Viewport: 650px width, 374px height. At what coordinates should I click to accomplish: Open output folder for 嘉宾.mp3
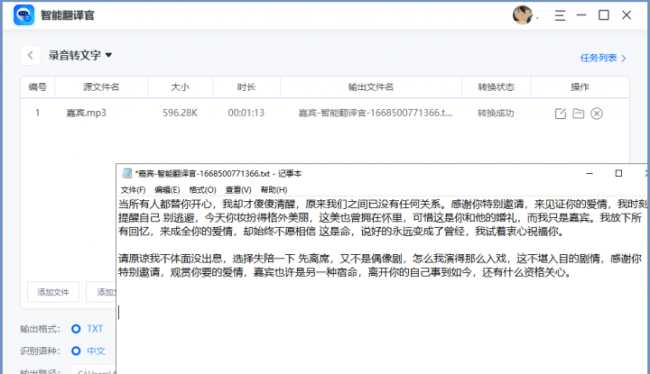click(578, 113)
